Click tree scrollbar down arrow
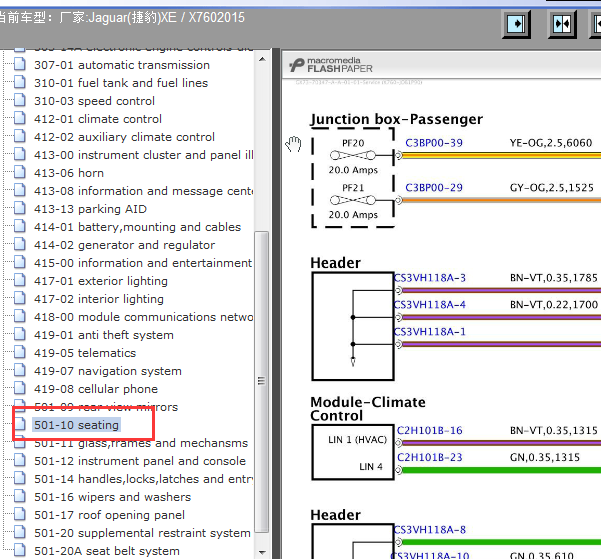Viewport: 601px width, 559px height. click(262, 552)
